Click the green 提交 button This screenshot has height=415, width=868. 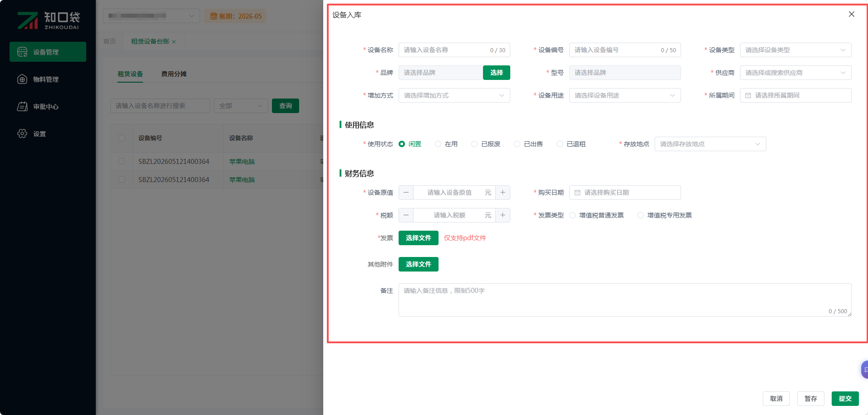tap(845, 399)
